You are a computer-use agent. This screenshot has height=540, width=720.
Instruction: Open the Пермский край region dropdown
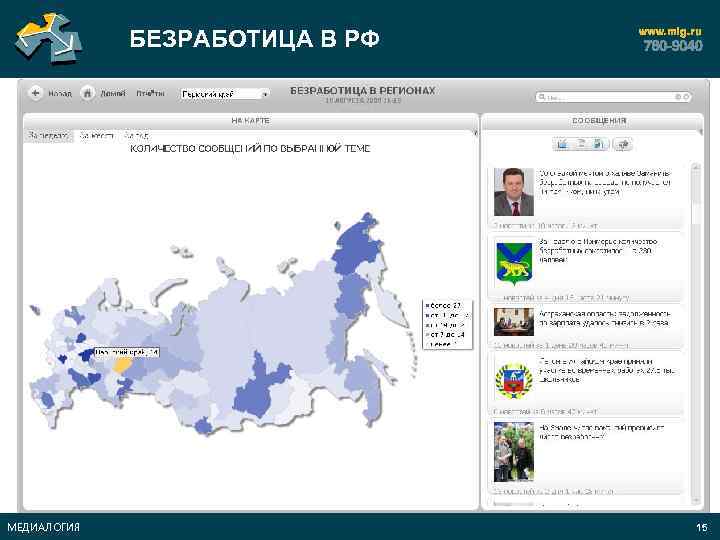coord(225,94)
